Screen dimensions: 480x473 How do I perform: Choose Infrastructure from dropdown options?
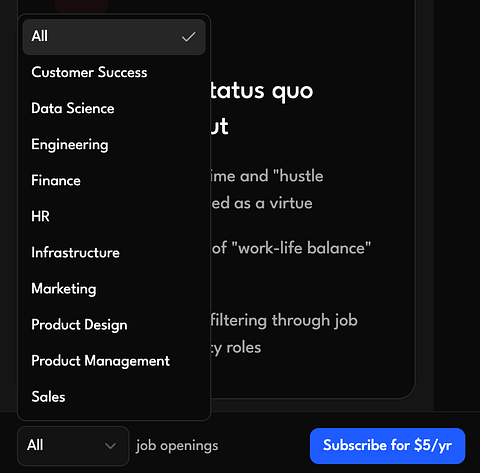[x=114, y=252]
